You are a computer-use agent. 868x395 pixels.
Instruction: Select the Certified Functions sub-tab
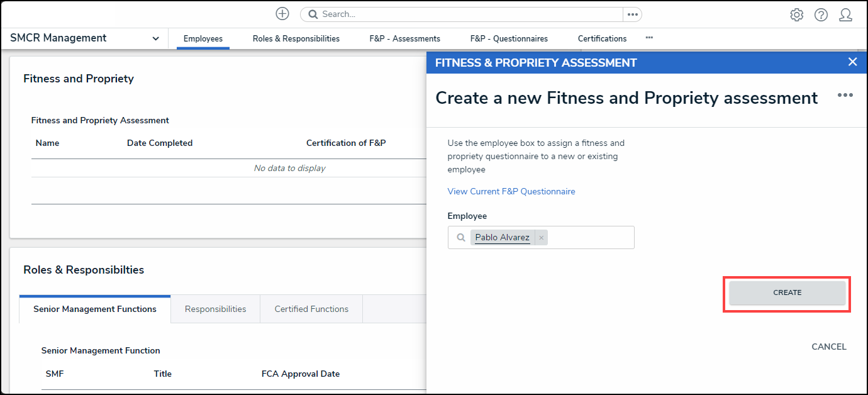311,309
